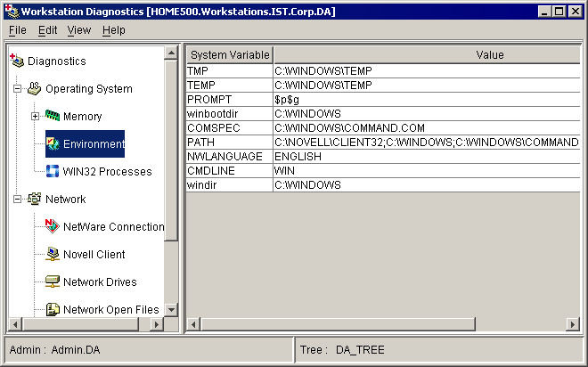The width and height of the screenshot is (588, 367).
Task: Click the System Variable column header
Action: (x=230, y=55)
